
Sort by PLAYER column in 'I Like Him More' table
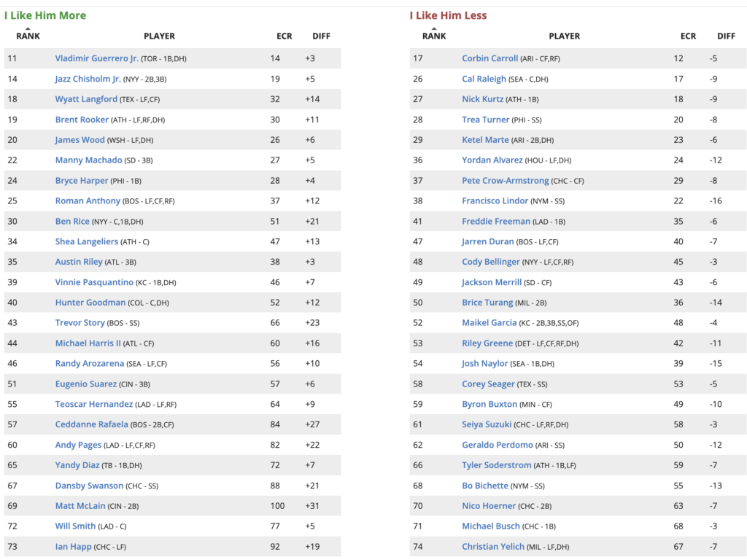[159, 36]
